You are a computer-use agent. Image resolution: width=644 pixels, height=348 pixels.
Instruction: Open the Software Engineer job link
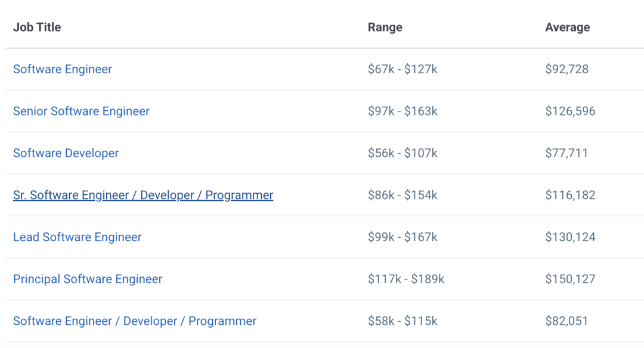coord(63,69)
